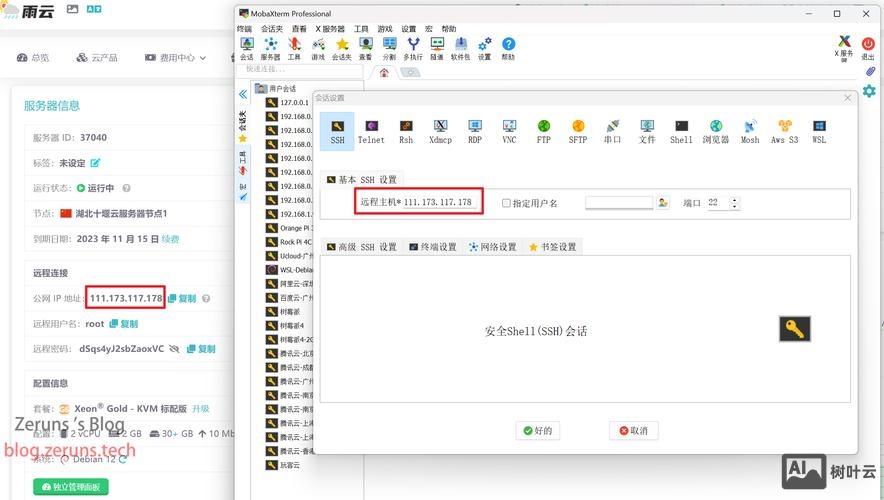
Task: Copy the public IP address in 雨云 page
Action: pos(182,298)
